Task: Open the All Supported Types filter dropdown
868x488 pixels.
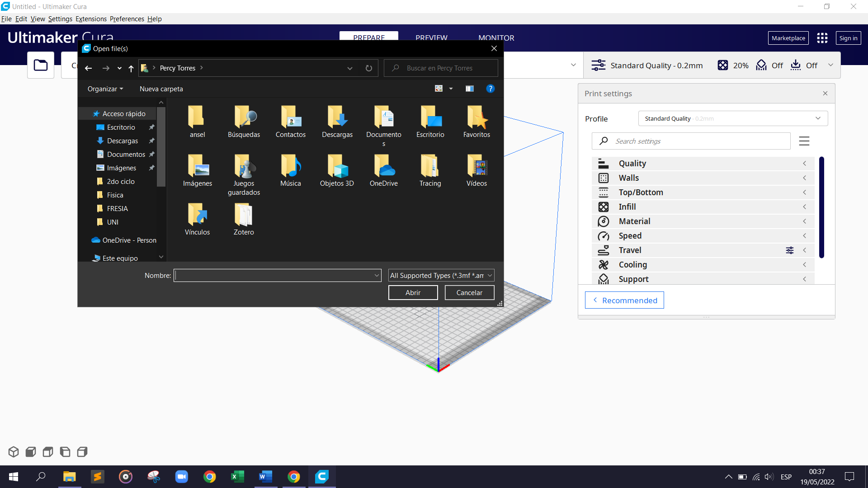Action: coord(441,276)
